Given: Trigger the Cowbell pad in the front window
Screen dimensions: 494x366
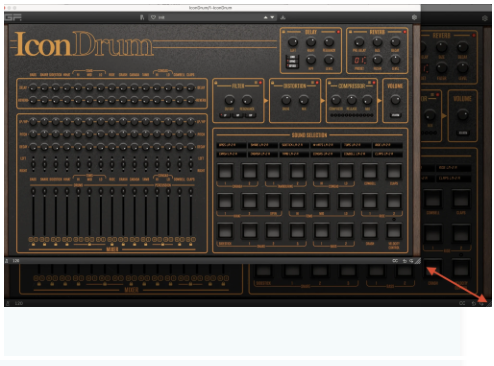Looking at the screenshot, I should [370, 172].
